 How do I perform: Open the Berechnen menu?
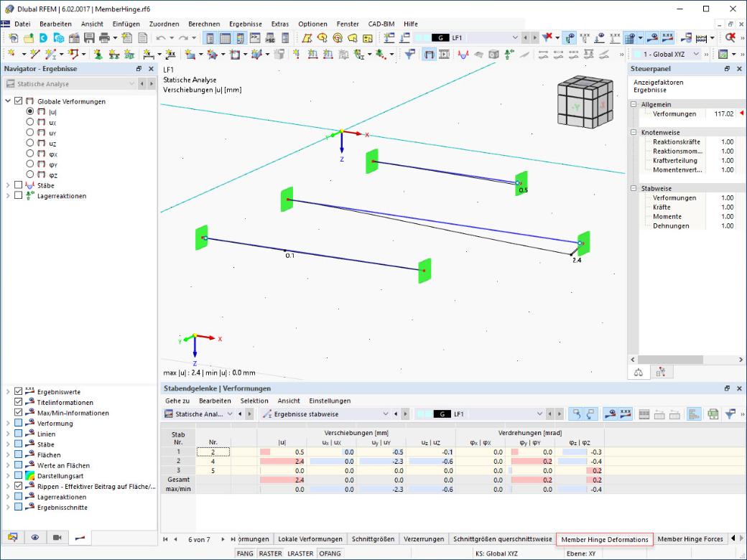pyautogui.click(x=204, y=24)
